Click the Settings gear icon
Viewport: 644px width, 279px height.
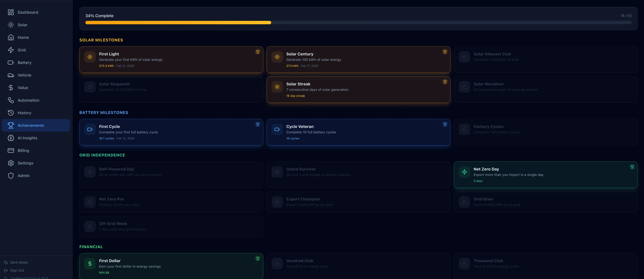point(11,163)
